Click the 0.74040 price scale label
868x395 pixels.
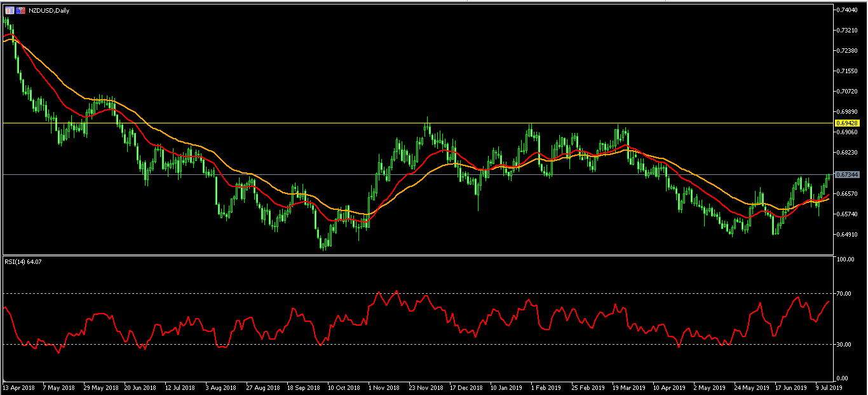click(x=848, y=10)
